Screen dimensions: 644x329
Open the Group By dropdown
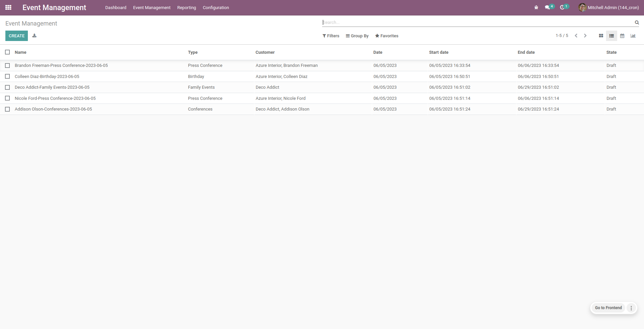tap(357, 36)
